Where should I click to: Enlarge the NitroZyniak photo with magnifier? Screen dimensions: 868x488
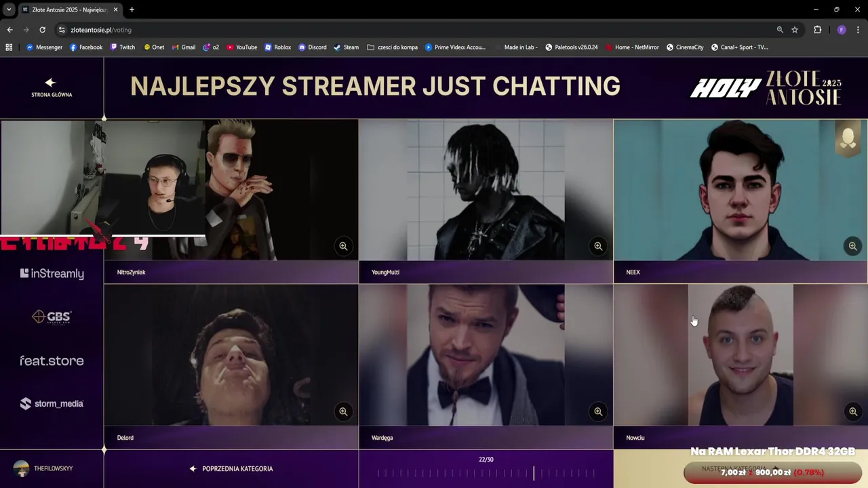(x=343, y=246)
